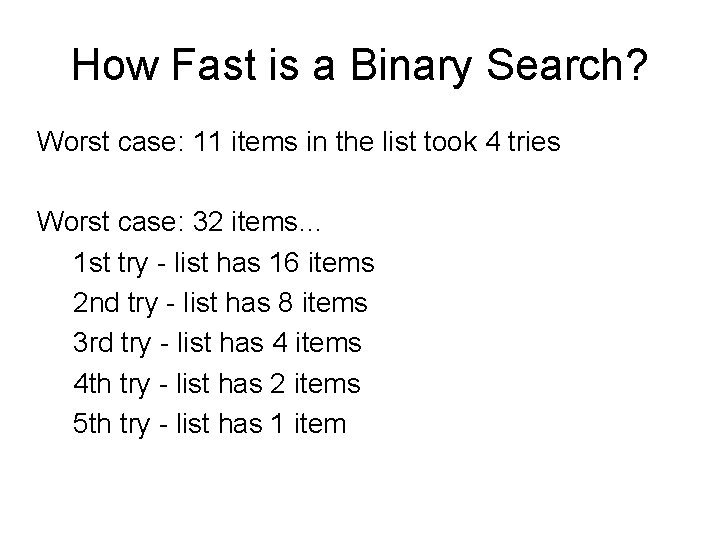This screenshot has height=540, width=720.
Task: Select the "5th try - list has 1 item" line
Action: pos(210,424)
